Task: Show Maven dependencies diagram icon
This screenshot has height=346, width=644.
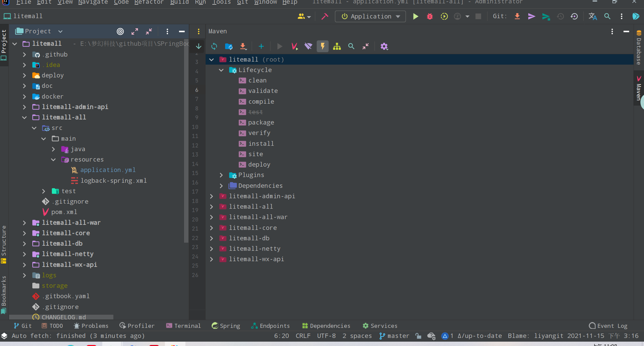Action: pos(337,46)
